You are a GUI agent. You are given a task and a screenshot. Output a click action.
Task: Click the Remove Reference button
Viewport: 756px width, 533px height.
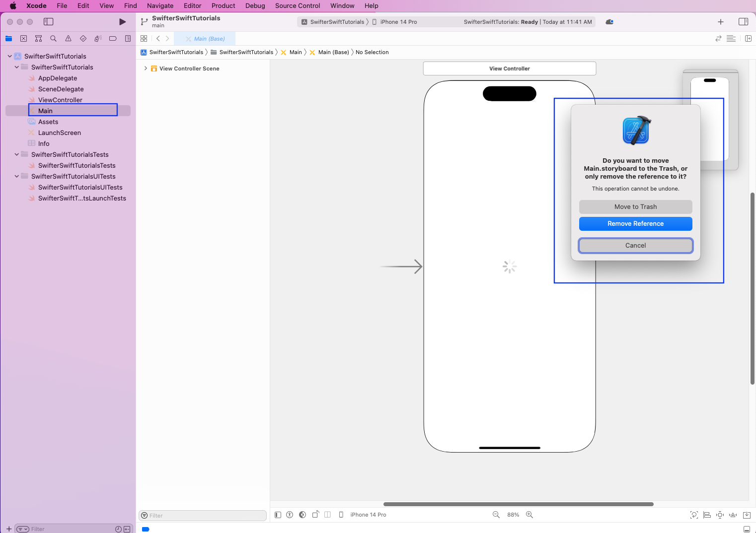click(635, 224)
